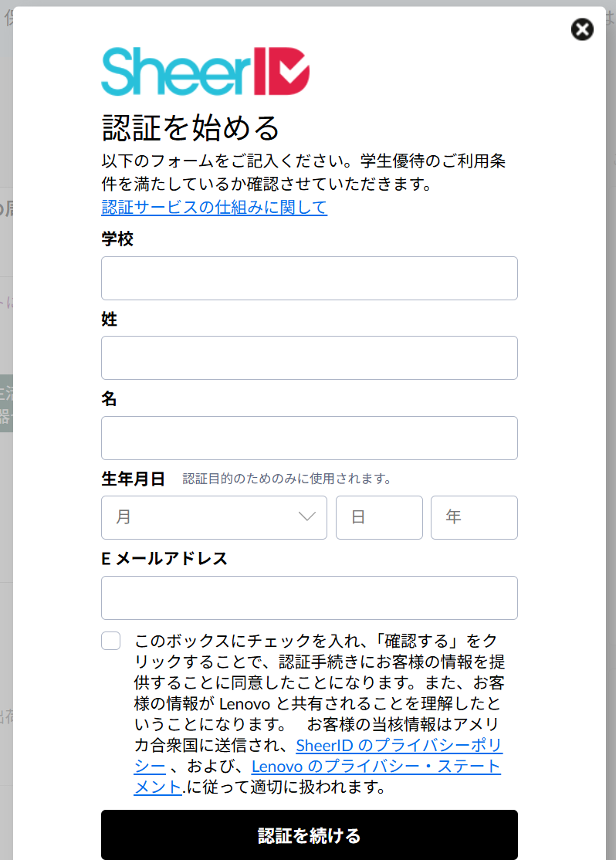
Task: Click the 姓 field label
Action: coord(110,319)
